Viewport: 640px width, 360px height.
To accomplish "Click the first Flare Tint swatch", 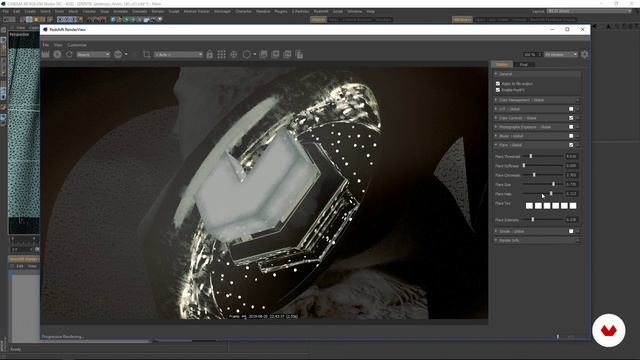I will 529,206.
